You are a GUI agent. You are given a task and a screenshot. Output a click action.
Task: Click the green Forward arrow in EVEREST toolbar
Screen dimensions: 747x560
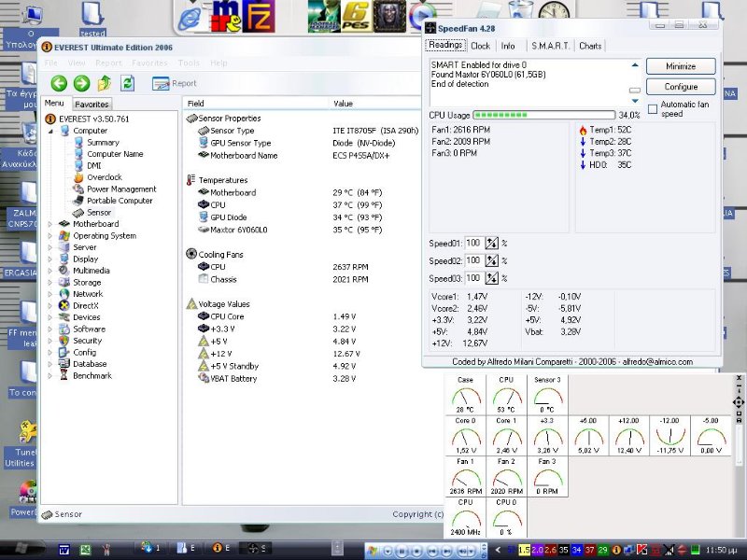coord(81,84)
